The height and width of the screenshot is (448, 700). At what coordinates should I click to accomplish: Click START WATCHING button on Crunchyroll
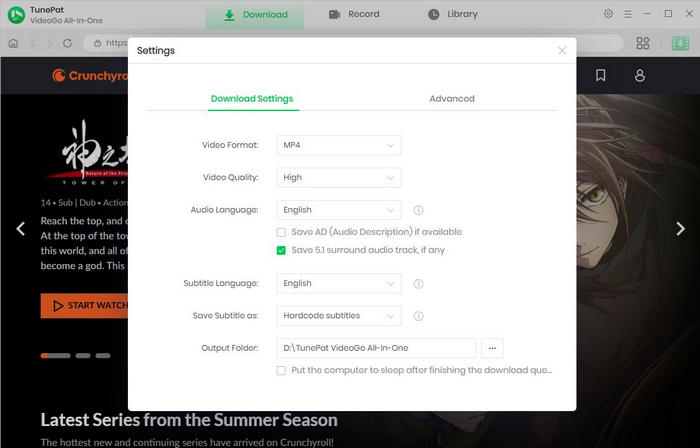point(84,306)
